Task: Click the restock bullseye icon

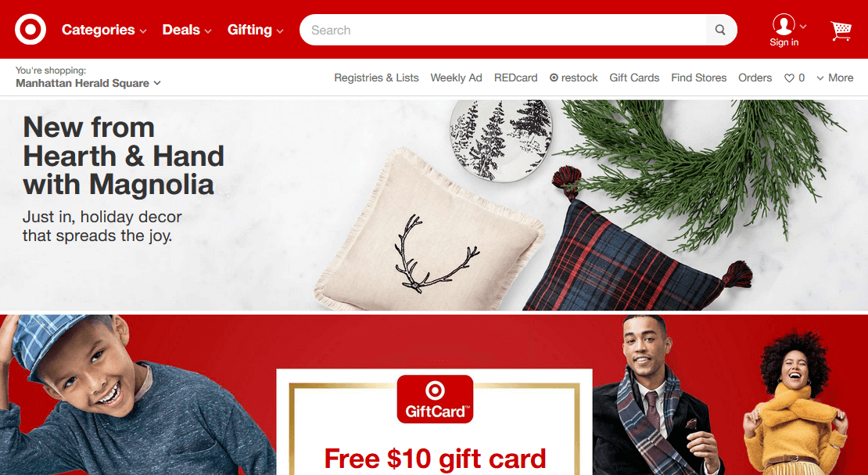Action: coord(554,77)
